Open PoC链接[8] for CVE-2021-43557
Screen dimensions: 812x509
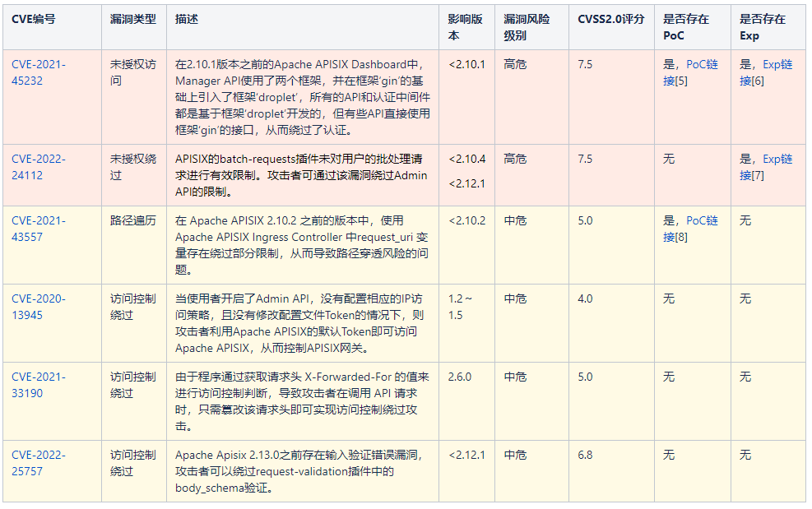(x=690, y=229)
